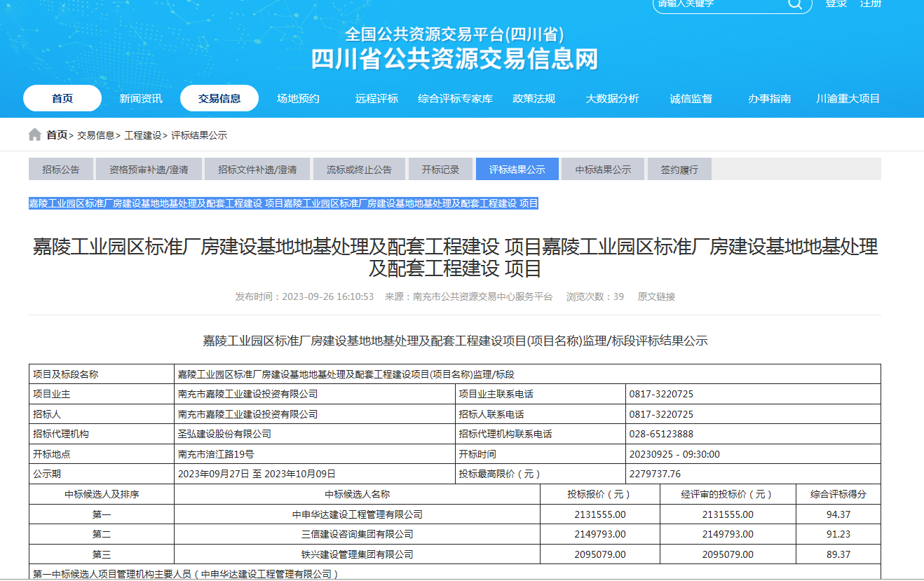Open 川渝重大项目 navigation item
924x581 pixels.
point(848,99)
